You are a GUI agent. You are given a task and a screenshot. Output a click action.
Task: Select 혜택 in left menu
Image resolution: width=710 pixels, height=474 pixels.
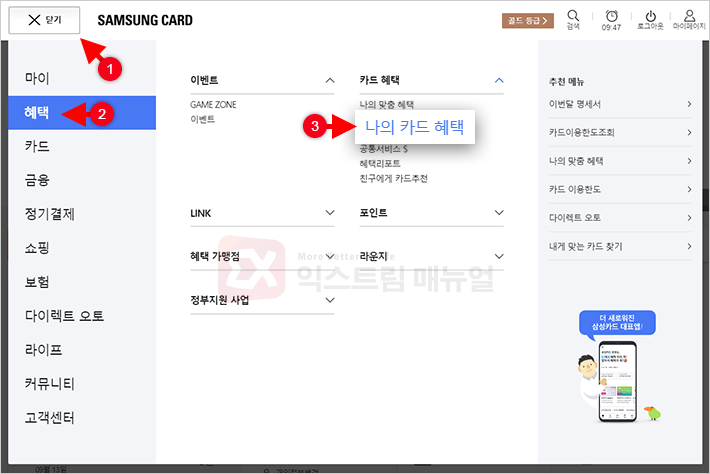pos(82,113)
